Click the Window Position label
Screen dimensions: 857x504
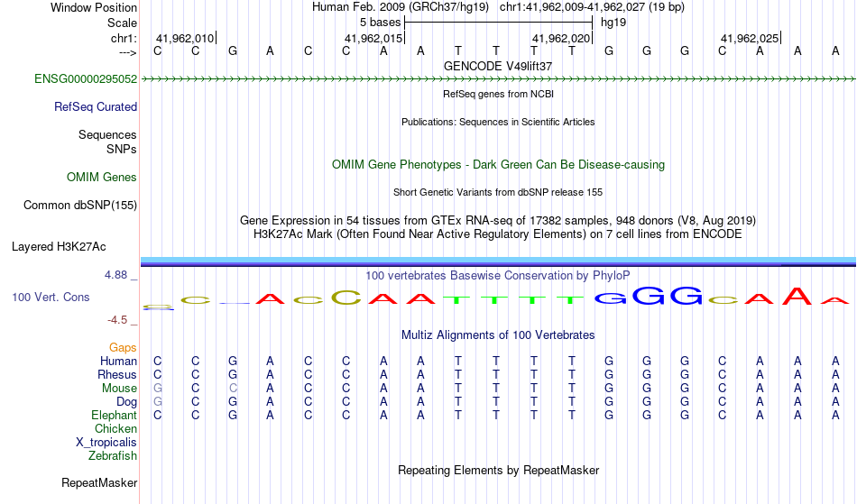point(94,8)
